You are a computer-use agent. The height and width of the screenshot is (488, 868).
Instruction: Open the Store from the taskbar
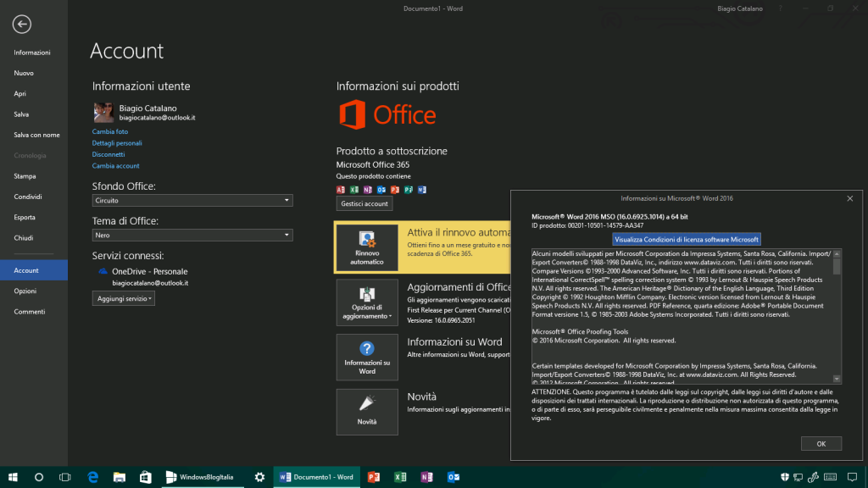[146, 477]
